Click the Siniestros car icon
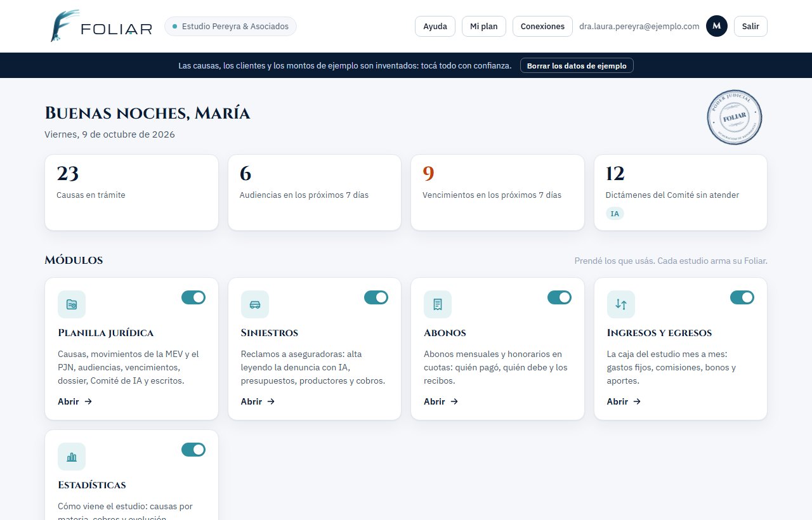Viewport: 812px width, 520px height. (255, 304)
